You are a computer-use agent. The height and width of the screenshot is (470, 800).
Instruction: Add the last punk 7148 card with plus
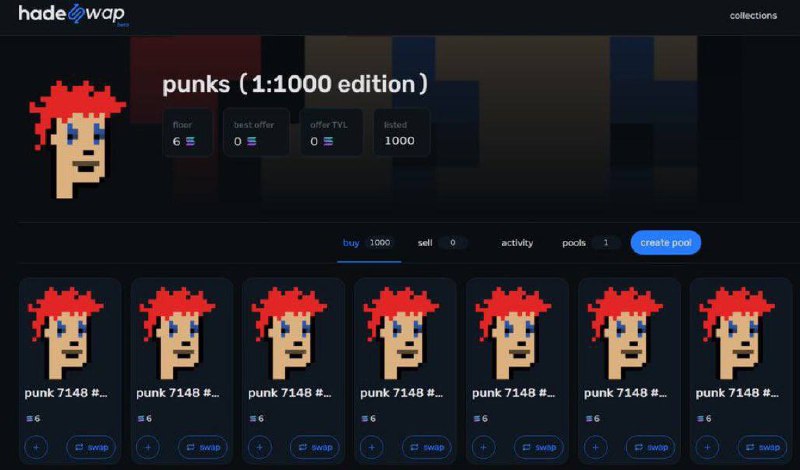tap(707, 448)
